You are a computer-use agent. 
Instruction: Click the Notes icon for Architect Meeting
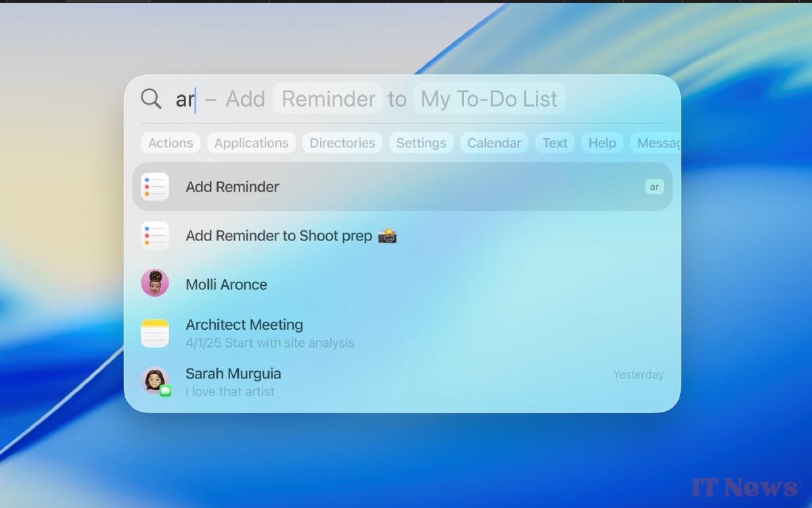(x=155, y=333)
